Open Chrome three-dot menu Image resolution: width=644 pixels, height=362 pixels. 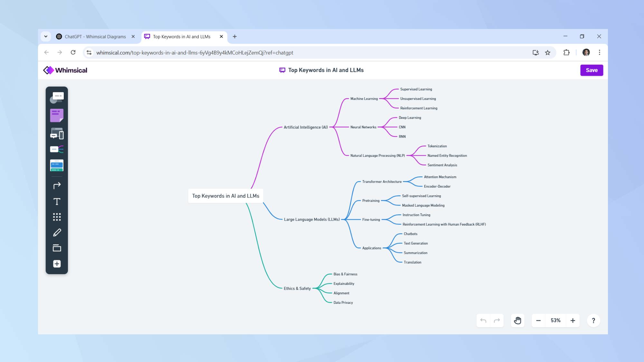pos(599,52)
